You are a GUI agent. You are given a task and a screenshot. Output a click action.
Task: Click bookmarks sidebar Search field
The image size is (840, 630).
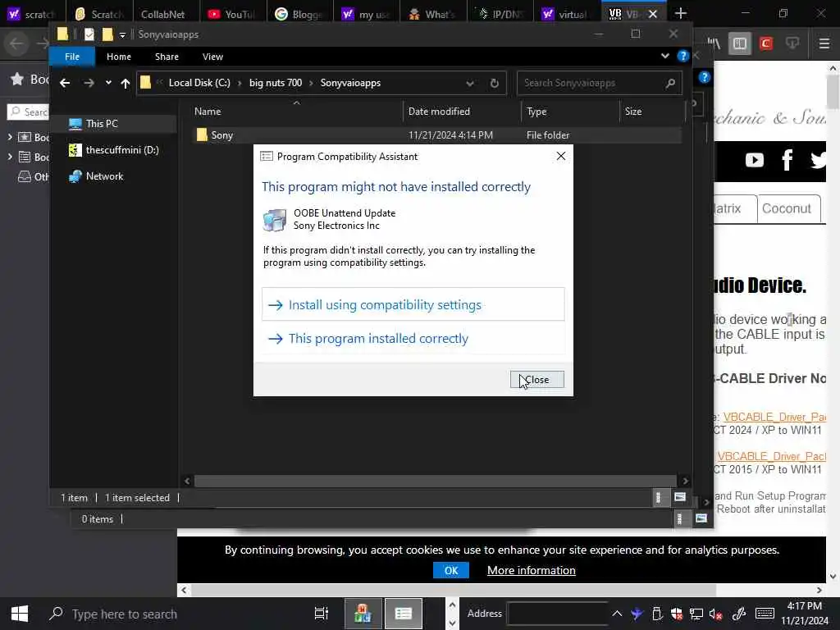[28, 112]
